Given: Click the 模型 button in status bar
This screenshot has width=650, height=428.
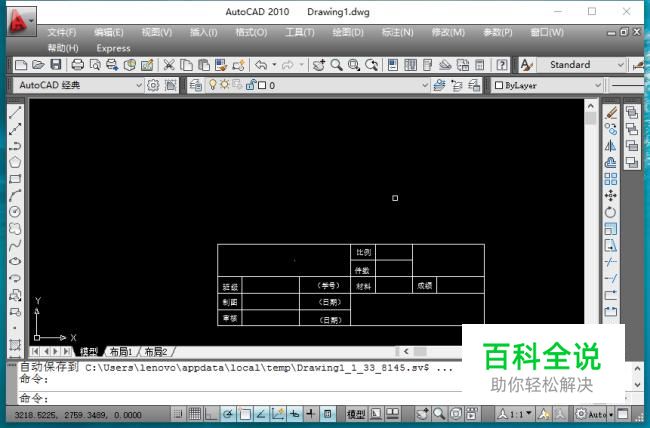Looking at the screenshot, I should point(356,413).
